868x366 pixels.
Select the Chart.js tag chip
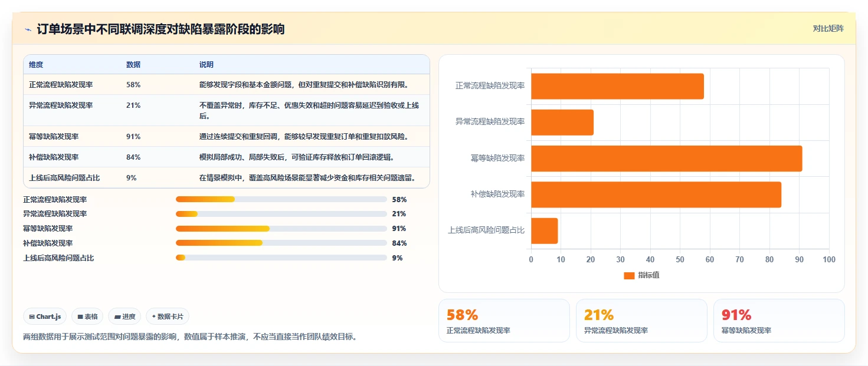45,316
